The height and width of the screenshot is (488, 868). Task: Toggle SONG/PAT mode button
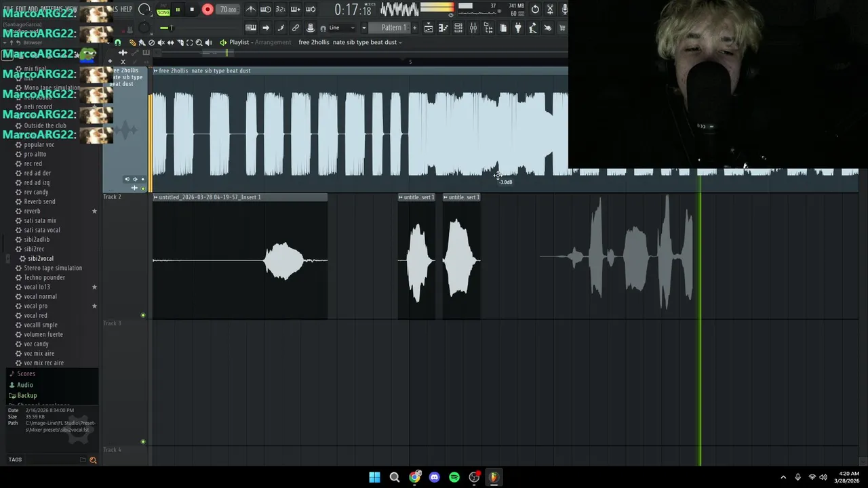[x=163, y=10]
